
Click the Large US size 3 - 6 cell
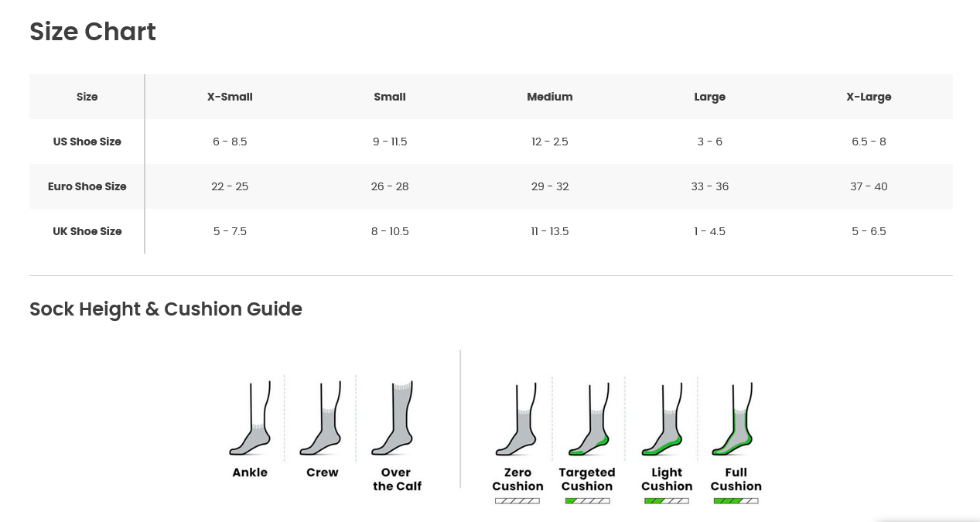709,142
